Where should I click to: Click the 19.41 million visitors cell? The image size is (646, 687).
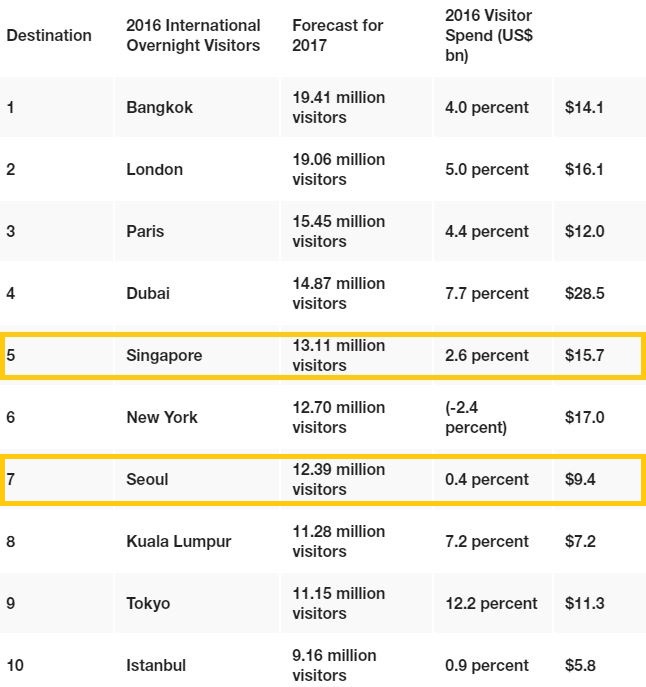339,107
